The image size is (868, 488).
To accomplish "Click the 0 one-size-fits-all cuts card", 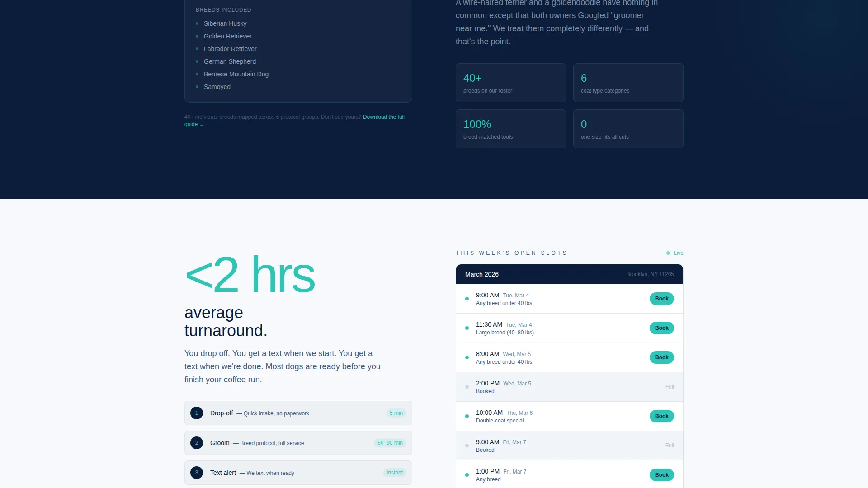I will pyautogui.click(x=628, y=129).
